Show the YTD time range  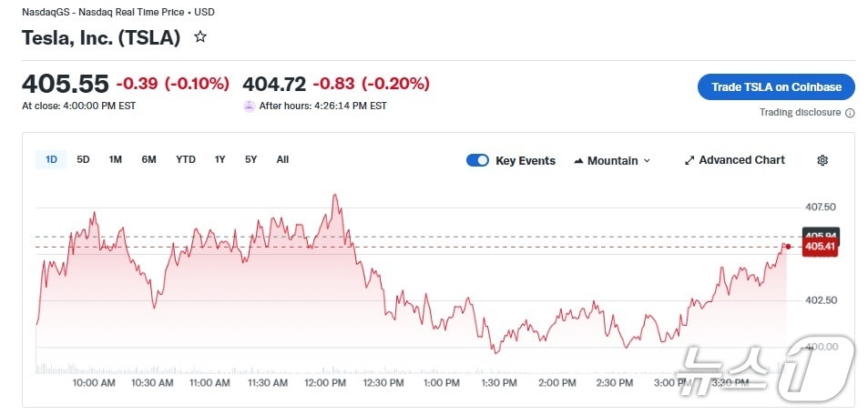click(x=186, y=159)
